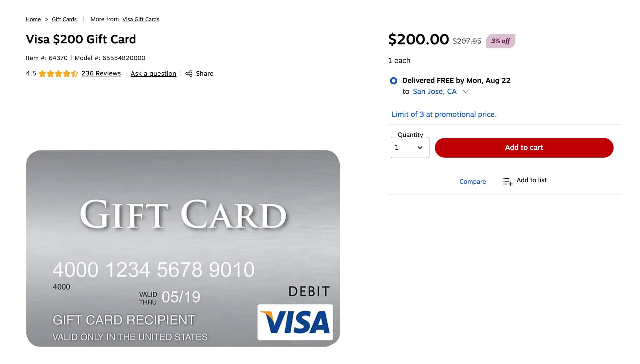Image resolution: width=640 pixels, height=364 pixels.
Task: Select the Delivered FREE radio button
Action: coord(393,81)
